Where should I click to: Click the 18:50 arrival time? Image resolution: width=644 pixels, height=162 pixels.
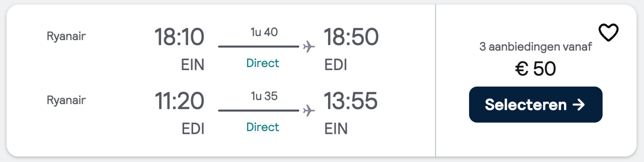click(x=351, y=37)
